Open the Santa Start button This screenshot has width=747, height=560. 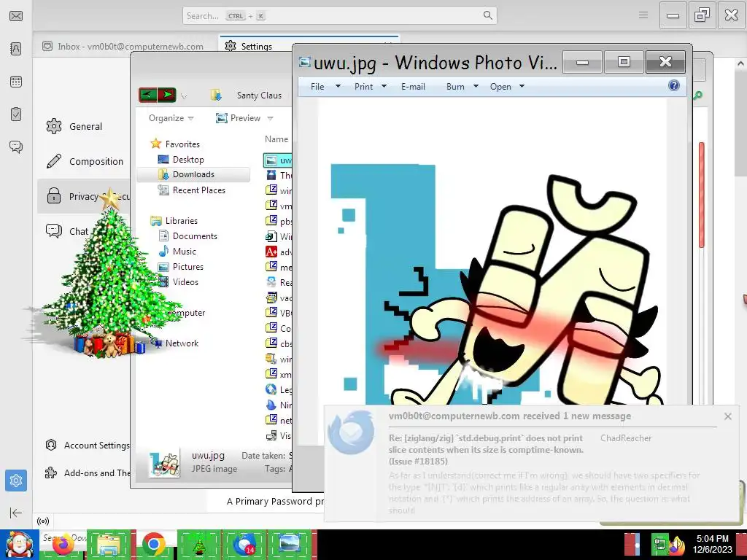pyautogui.click(x=19, y=545)
